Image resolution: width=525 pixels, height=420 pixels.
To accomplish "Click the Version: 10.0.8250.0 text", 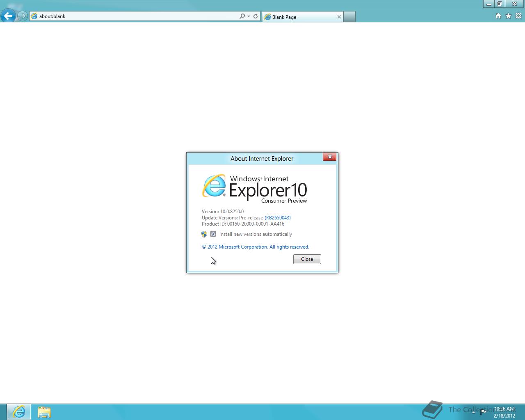I will pyautogui.click(x=223, y=212).
